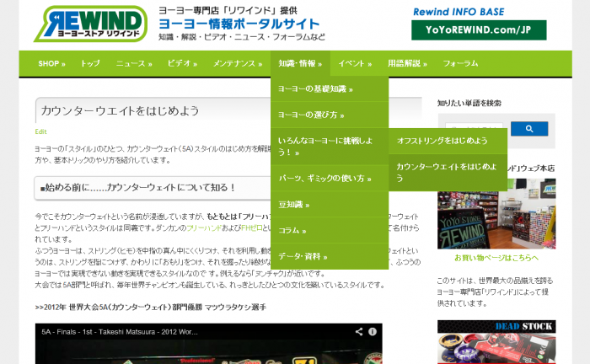Click the REWIND yo-yo store logo

91,24
